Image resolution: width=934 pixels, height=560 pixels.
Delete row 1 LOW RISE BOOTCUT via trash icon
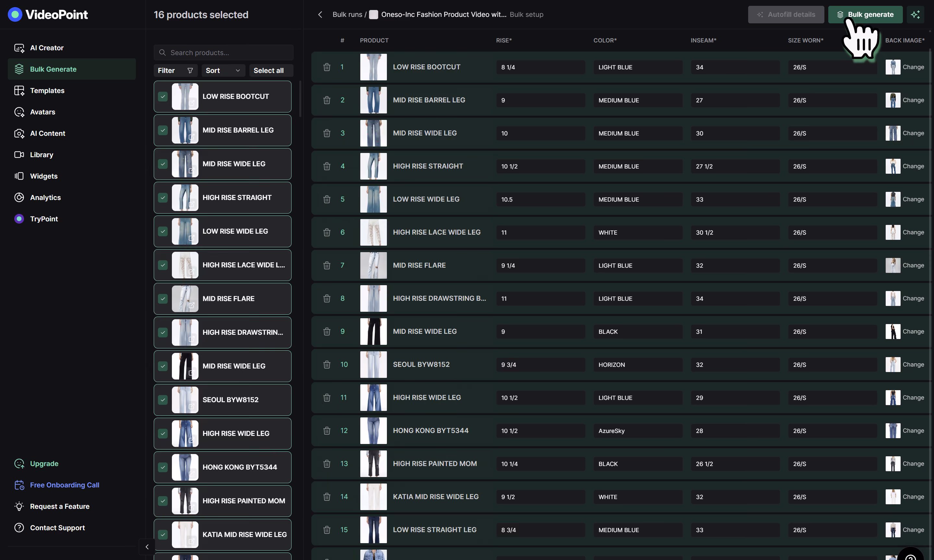(x=327, y=67)
